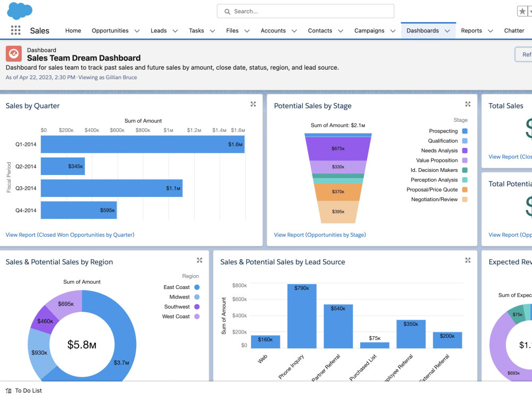Image resolution: width=532 pixels, height=399 pixels.
Task: Open View Report Closed Won Opportunities by Quarter
Action: pyautogui.click(x=70, y=235)
